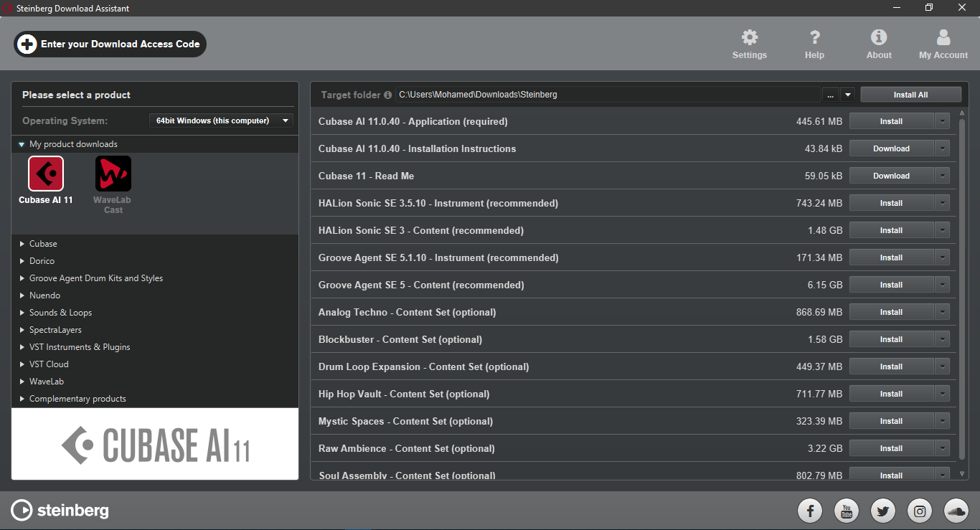Open dropdown arrow for Installation Instructions row
The image size is (980, 530).
click(943, 148)
